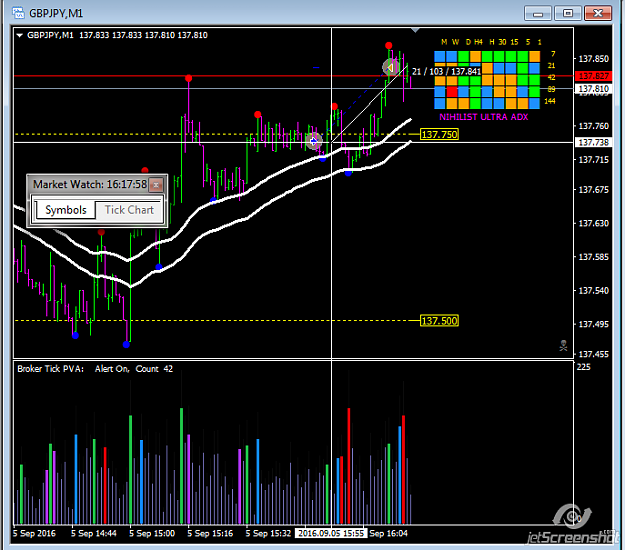Click the GBPJPY,M1 chart window icon
Viewport: 625px width, 550px height.
click(18, 13)
